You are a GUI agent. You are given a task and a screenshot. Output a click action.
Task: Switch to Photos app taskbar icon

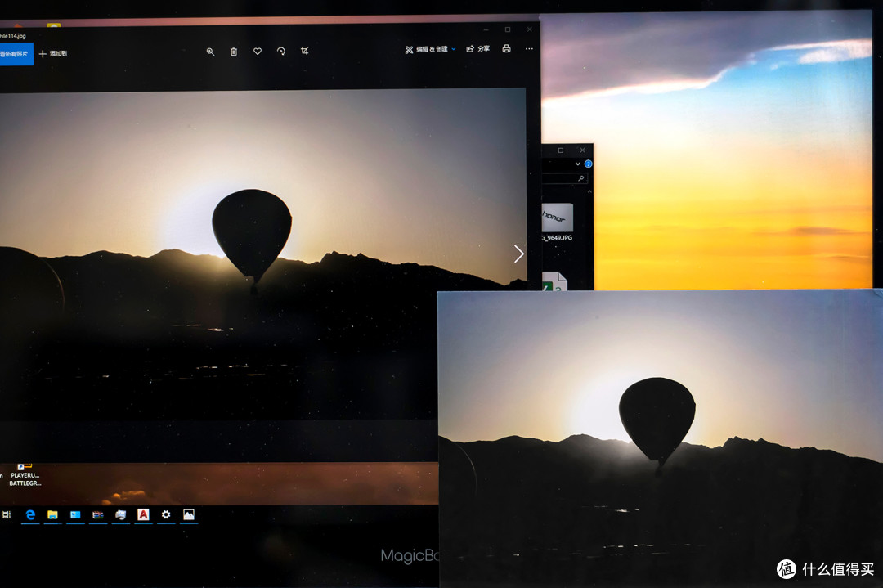point(189,514)
